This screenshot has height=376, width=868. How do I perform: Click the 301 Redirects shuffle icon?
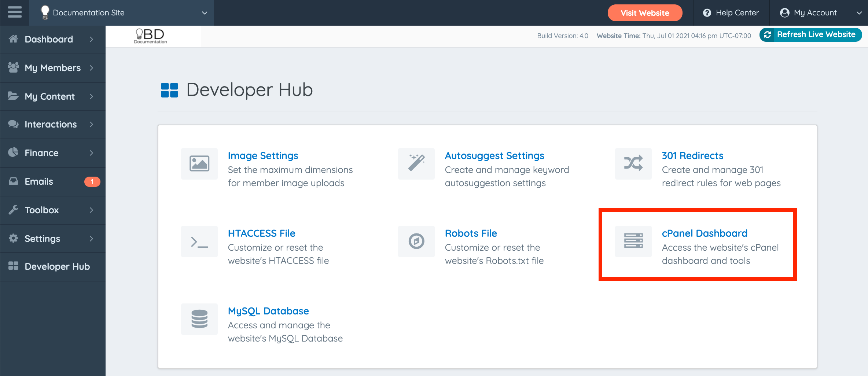[x=633, y=163]
